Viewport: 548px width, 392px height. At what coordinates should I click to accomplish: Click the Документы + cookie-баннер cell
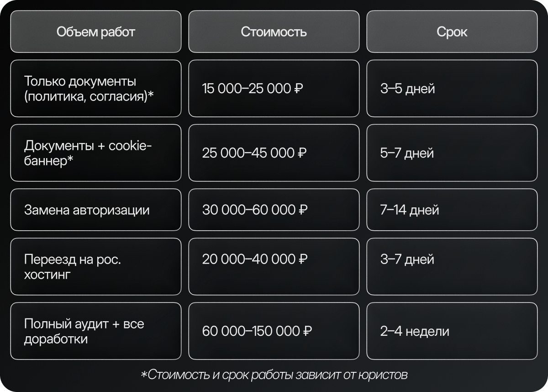[x=96, y=153]
